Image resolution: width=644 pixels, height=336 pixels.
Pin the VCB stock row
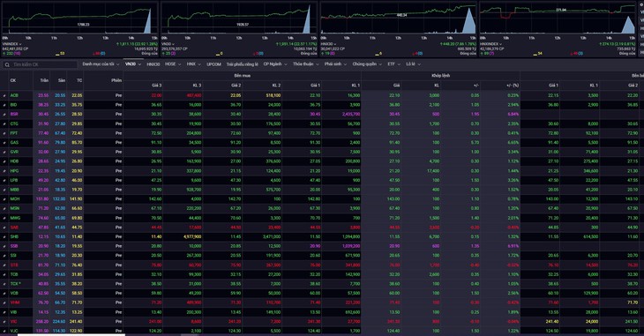pos(4,294)
